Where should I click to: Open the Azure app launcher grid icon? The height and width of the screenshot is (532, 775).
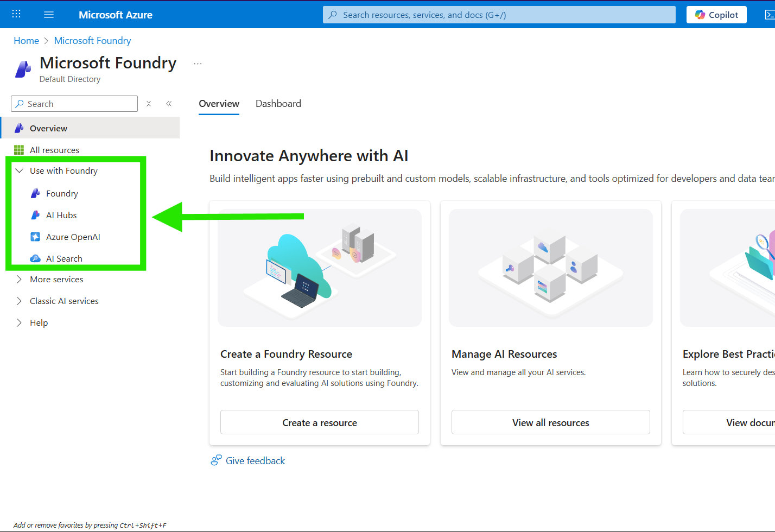pos(16,14)
